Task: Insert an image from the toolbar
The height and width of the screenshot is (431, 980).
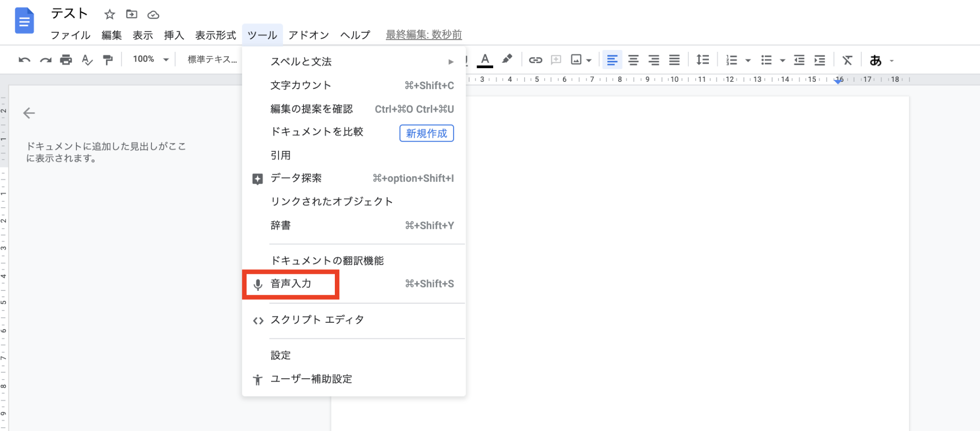Action: pyautogui.click(x=576, y=60)
